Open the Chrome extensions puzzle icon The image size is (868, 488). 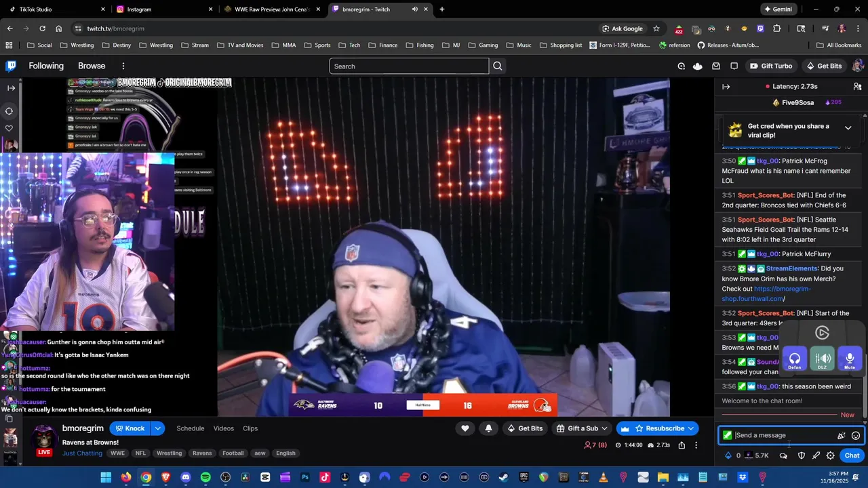click(777, 28)
